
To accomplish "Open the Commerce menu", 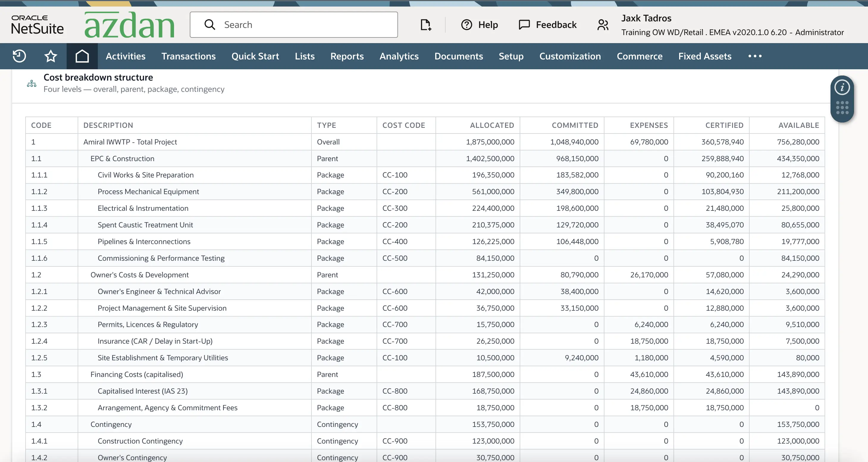I will coord(639,56).
